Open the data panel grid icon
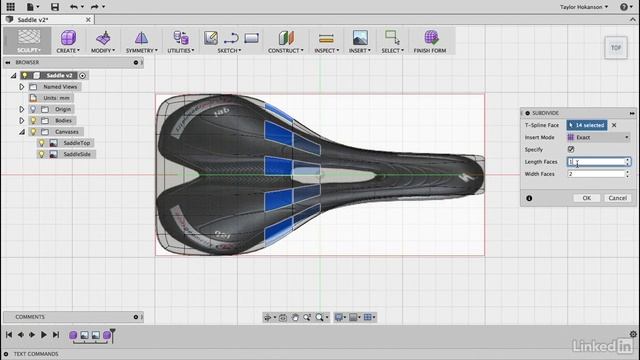Viewport: 640px width, 360px height. pos(10,7)
